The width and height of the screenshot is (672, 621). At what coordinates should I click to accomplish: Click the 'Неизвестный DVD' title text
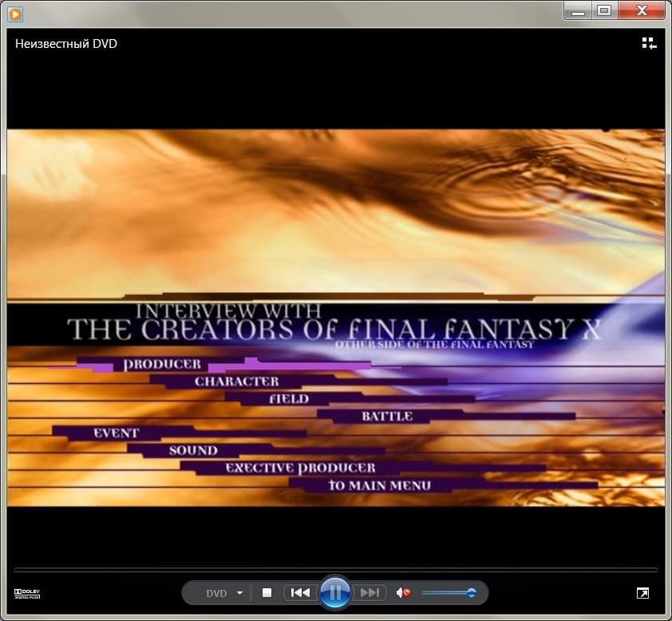click(x=66, y=44)
